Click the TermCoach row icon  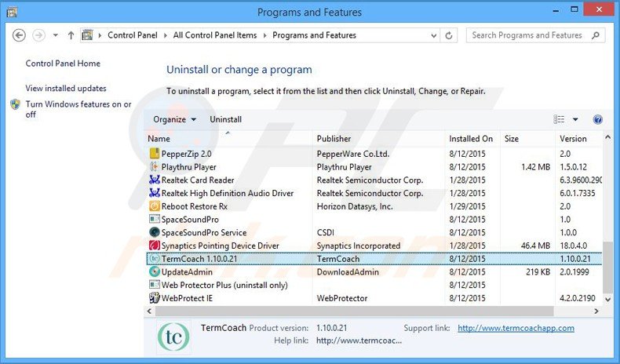point(155,258)
